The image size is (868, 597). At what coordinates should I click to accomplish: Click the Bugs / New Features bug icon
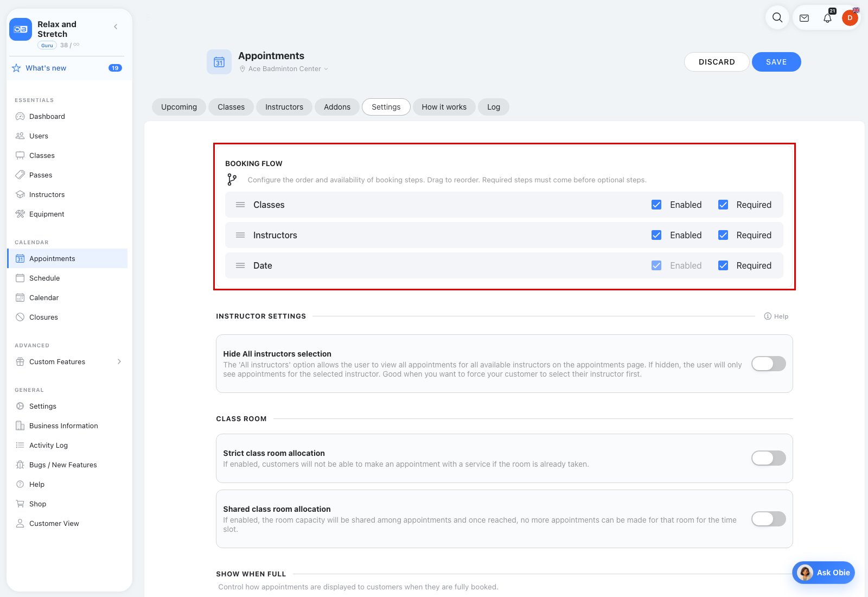(x=20, y=465)
